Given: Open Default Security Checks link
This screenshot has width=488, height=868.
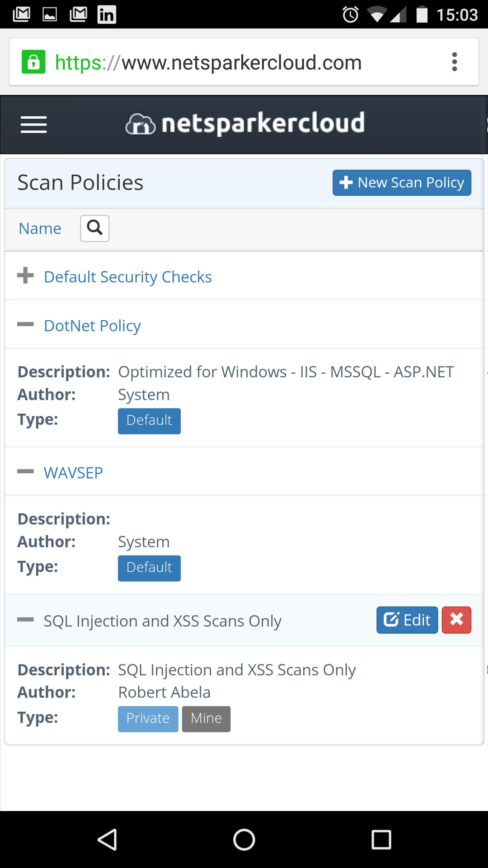Looking at the screenshot, I should pos(128,277).
